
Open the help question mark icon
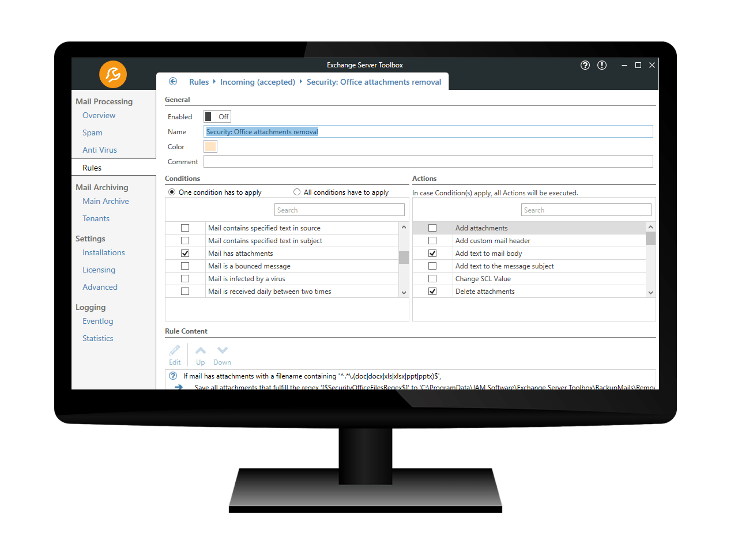(585, 65)
